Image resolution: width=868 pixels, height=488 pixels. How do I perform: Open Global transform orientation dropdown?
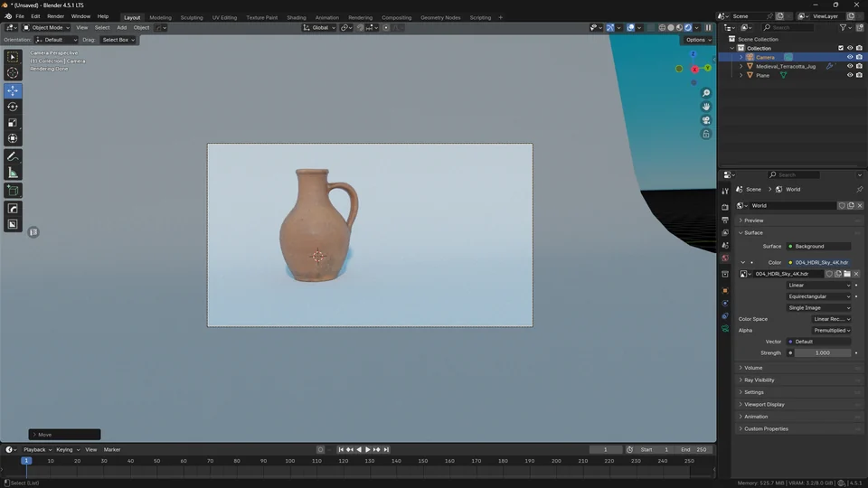pyautogui.click(x=319, y=28)
